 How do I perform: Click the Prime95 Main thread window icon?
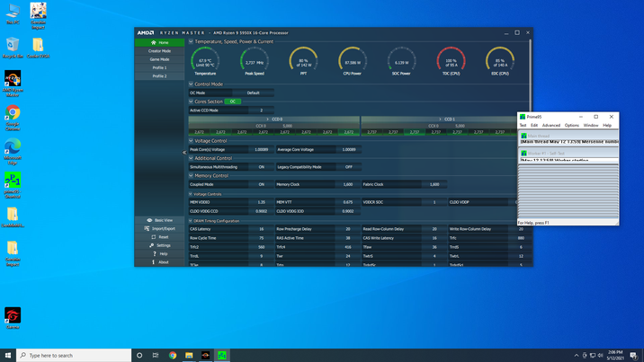coord(523,136)
